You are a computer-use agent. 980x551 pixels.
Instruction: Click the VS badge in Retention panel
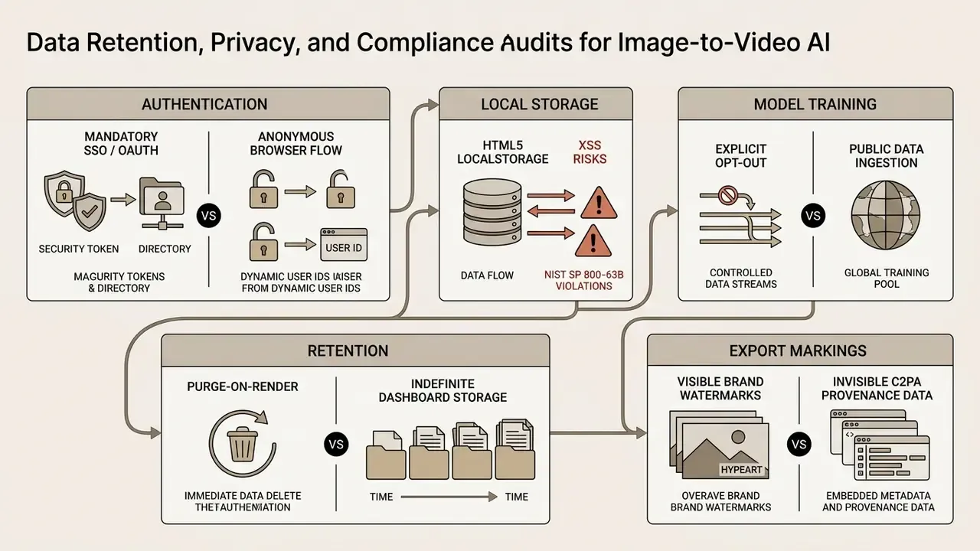[x=335, y=444]
